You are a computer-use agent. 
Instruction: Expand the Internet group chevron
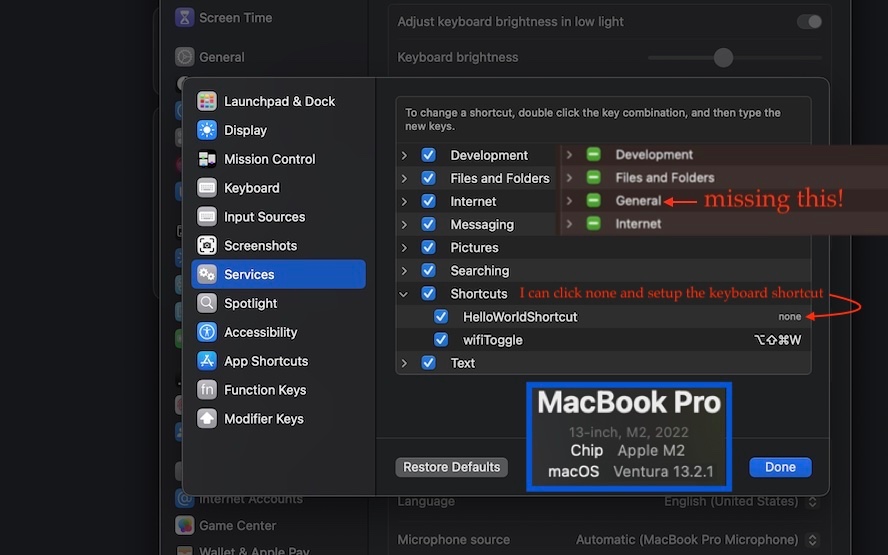click(404, 202)
